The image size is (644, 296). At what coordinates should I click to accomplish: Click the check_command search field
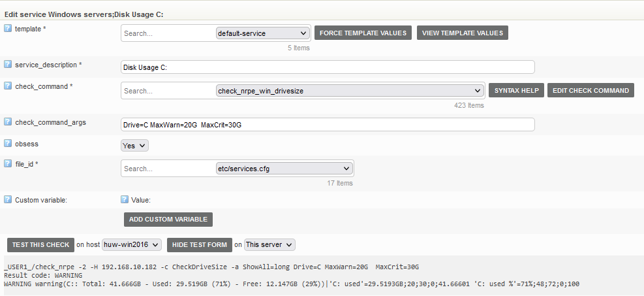[x=168, y=91]
